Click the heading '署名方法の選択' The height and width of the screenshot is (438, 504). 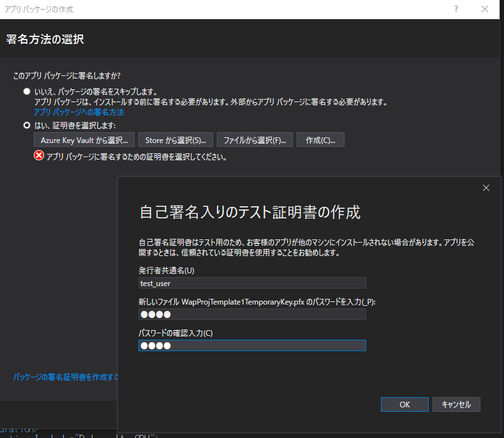pyautogui.click(x=45, y=39)
